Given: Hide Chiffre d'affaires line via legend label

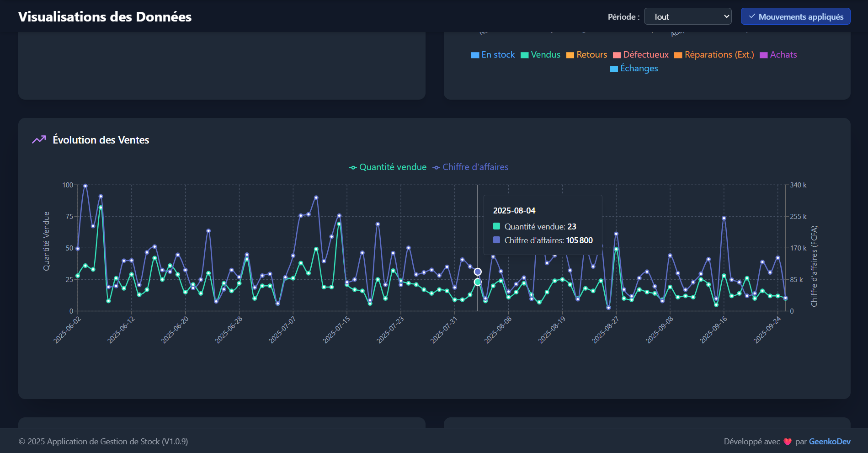Looking at the screenshot, I should tap(475, 167).
